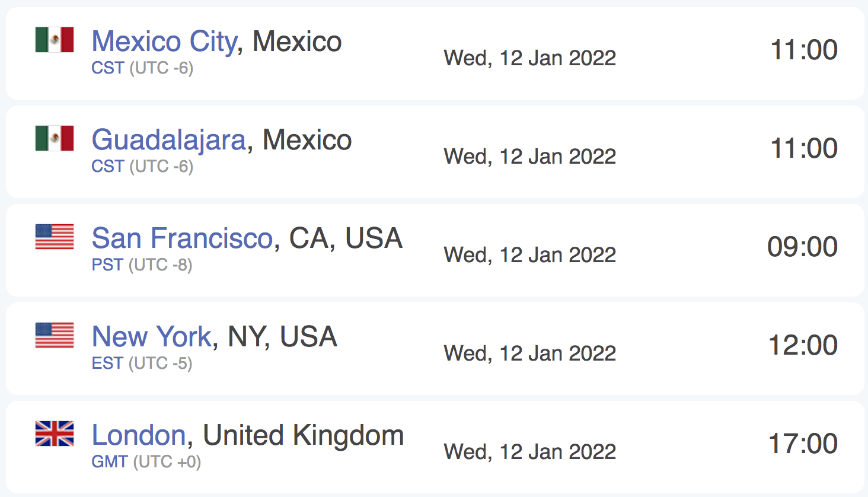Click the CST link under Mexico City
Image resolution: width=868 pixels, height=497 pixels.
pyautogui.click(x=107, y=68)
